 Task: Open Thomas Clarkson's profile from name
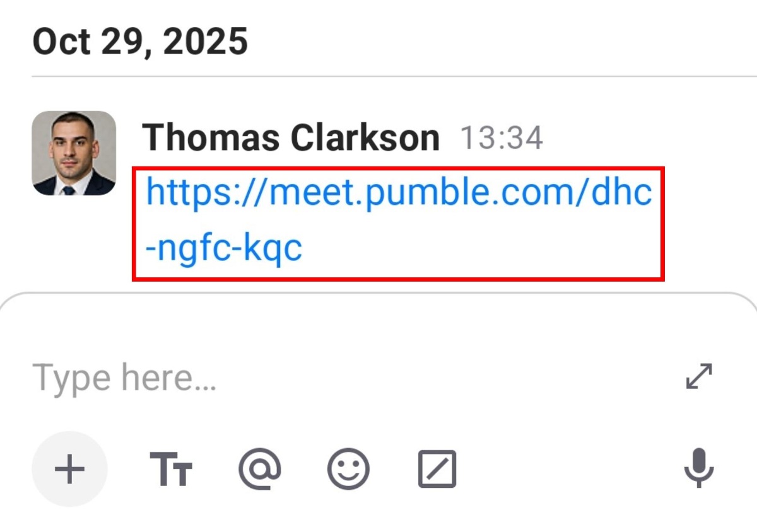coord(291,137)
